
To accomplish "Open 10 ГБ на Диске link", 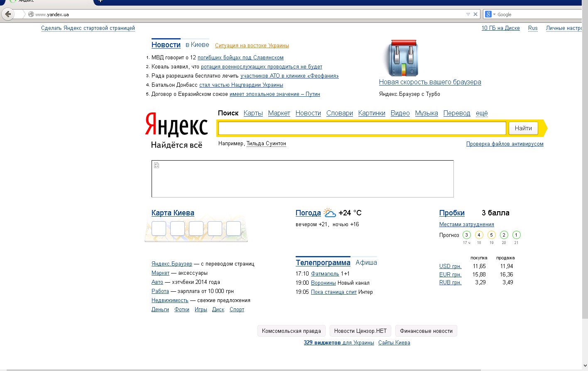I will point(501,28).
